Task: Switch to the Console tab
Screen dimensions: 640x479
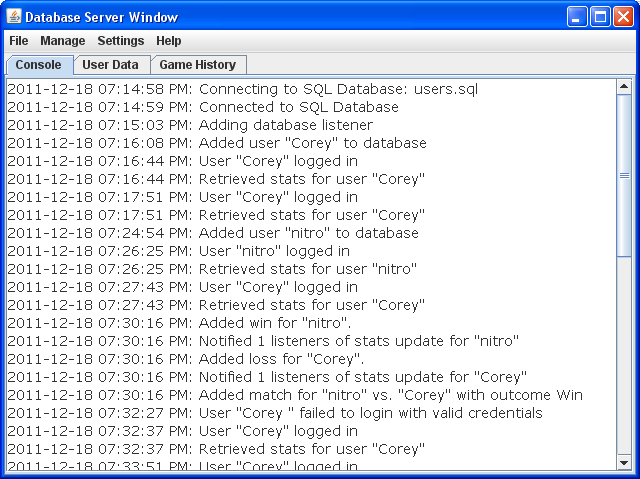Action: point(39,65)
